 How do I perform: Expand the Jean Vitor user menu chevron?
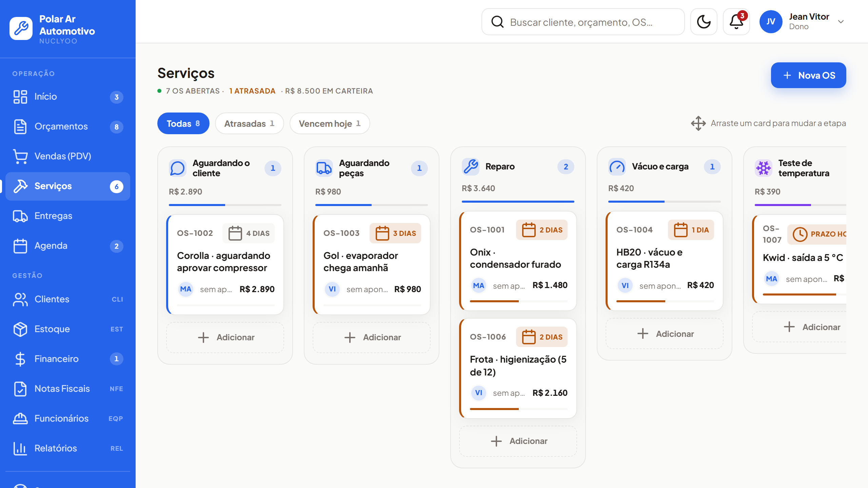841,22
